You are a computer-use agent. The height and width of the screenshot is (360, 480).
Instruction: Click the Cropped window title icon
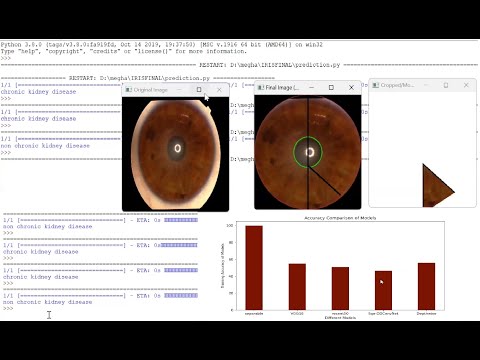pos(376,85)
